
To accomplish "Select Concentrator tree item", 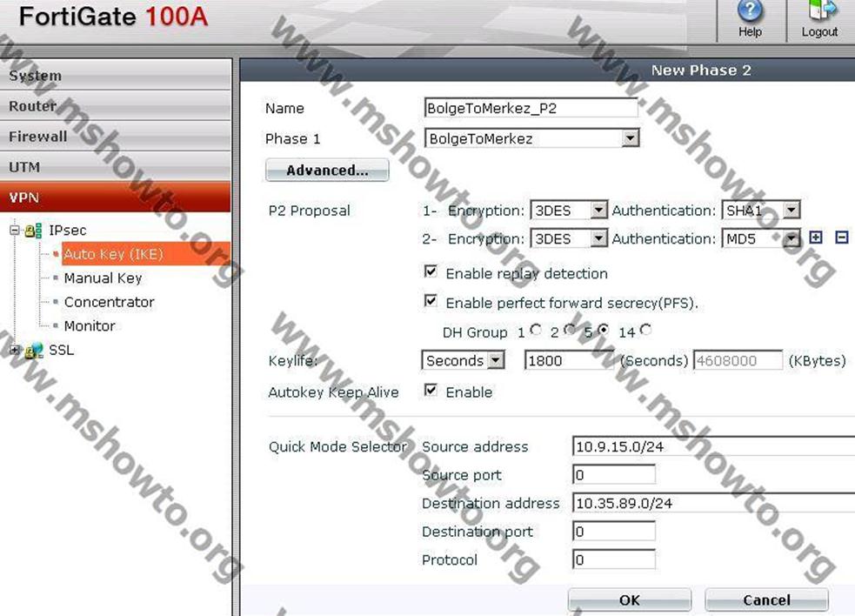I will click(109, 302).
